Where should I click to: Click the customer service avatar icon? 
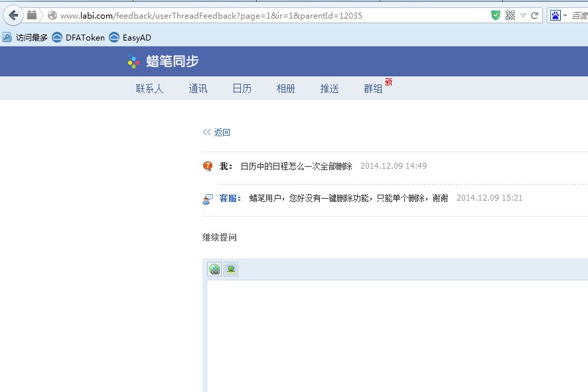point(208,199)
